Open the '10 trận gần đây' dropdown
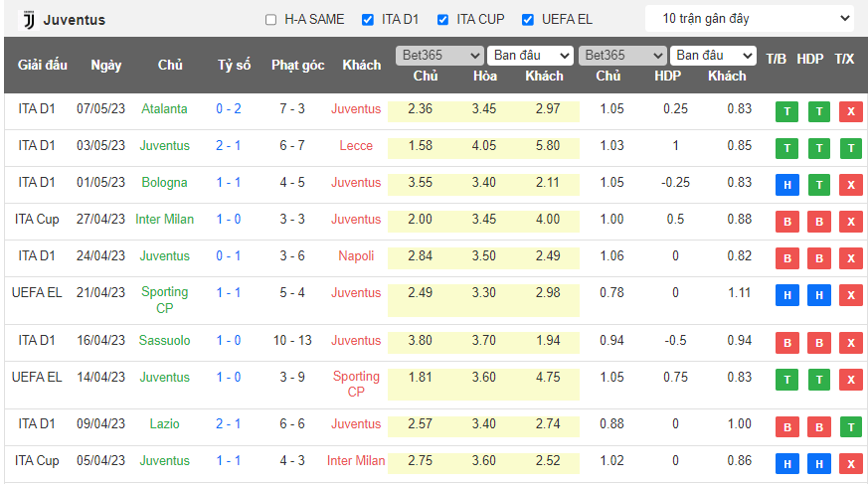The height and width of the screenshot is (484, 868). (x=749, y=19)
